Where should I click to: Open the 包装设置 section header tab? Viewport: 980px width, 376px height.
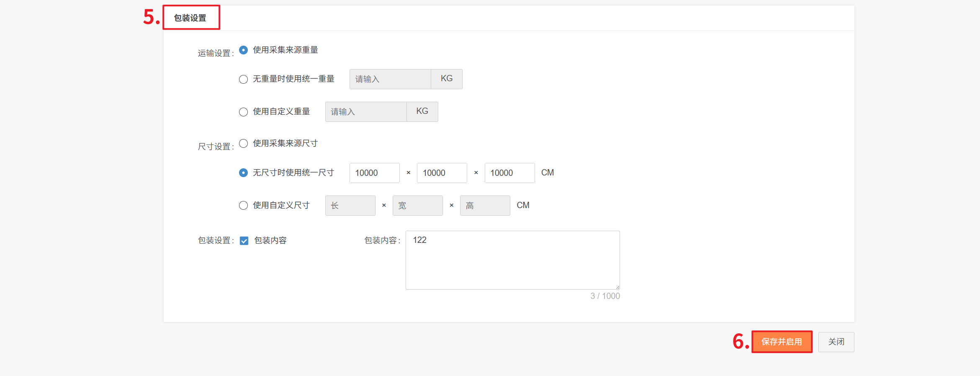pos(190,18)
